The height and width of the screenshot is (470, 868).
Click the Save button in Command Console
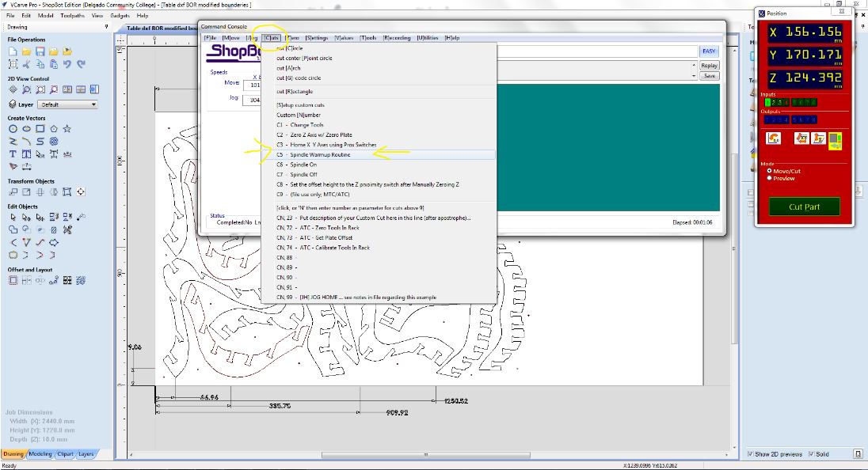[709, 76]
